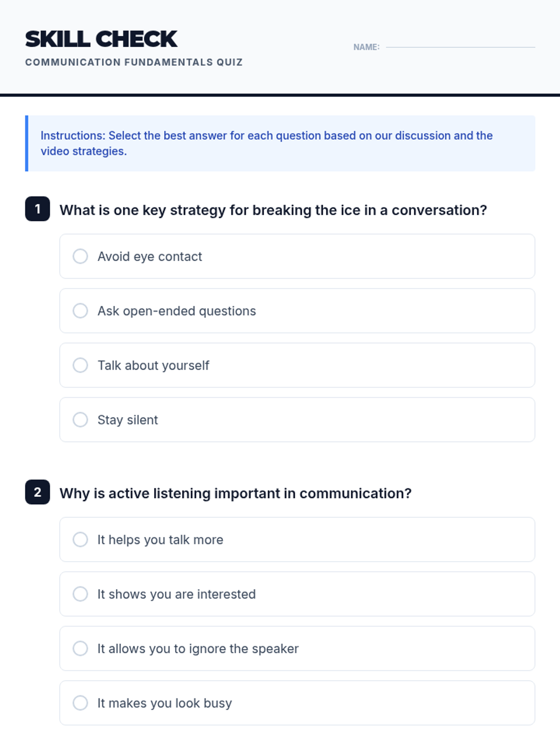Click the Name input line
Screen dimensions: 560x747
(x=460, y=46)
